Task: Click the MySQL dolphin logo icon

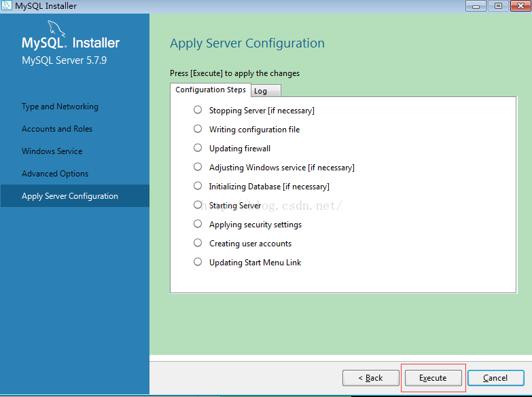Action: tap(56, 28)
